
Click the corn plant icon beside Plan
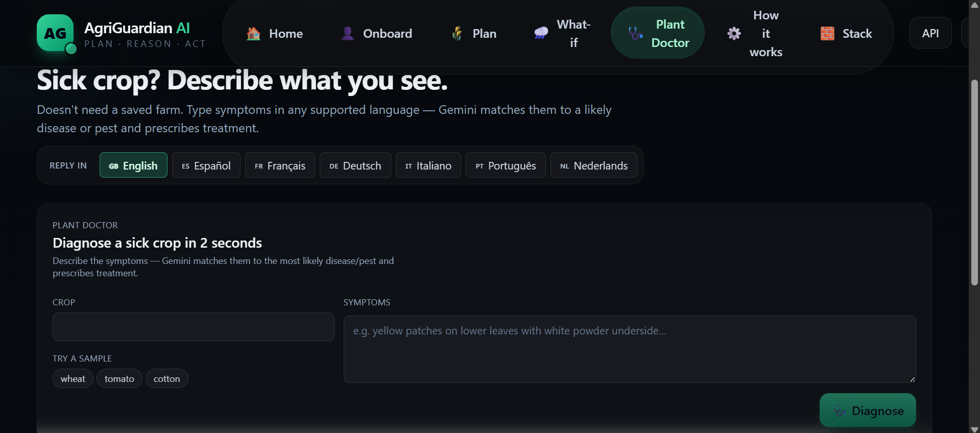(457, 34)
